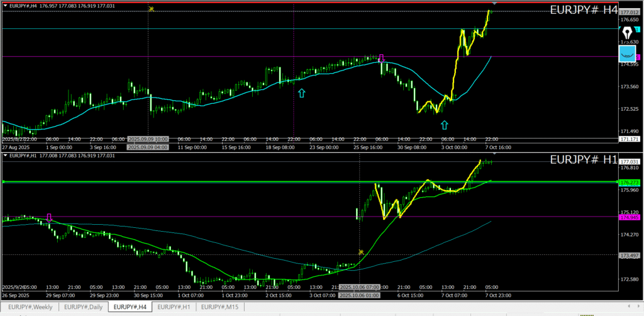Click the pen nib icon on the H4 chart
The height and width of the screenshot is (316, 644).
[628, 33]
